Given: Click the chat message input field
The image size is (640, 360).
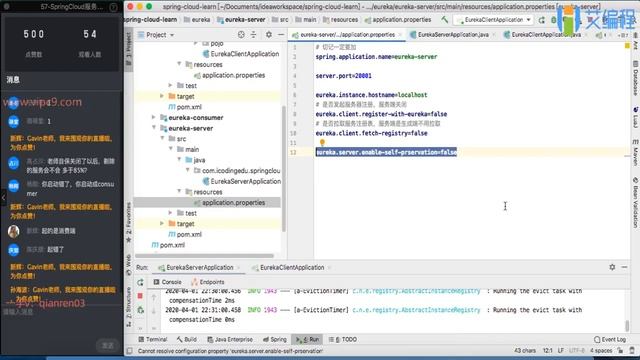Looking at the screenshot, I should coord(61,312).
